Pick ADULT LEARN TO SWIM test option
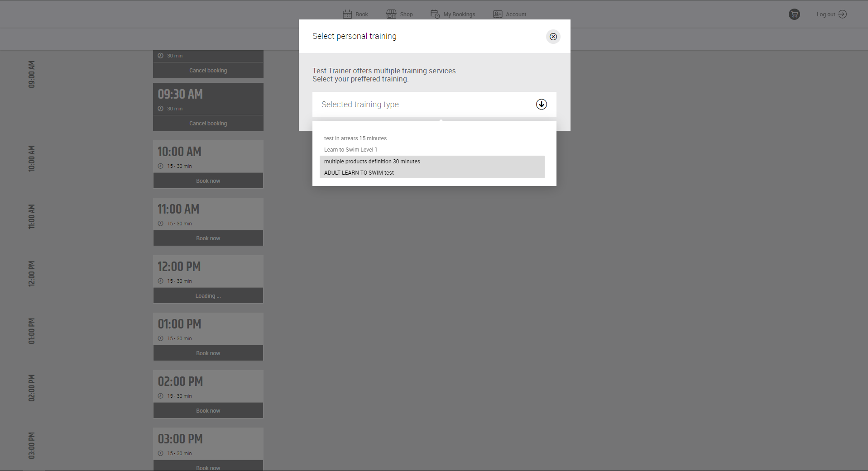The width and height of the screenshot is (868, 471). click(359, 173)
